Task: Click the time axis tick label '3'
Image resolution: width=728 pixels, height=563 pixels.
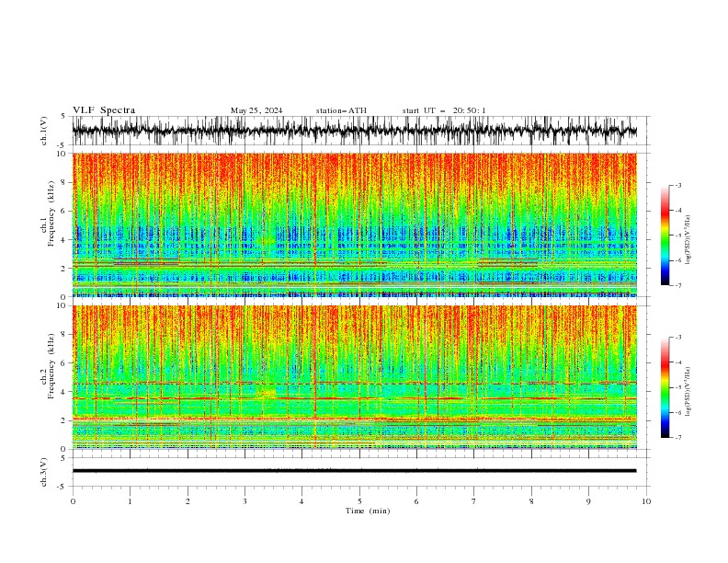Action: click(245, 501)
